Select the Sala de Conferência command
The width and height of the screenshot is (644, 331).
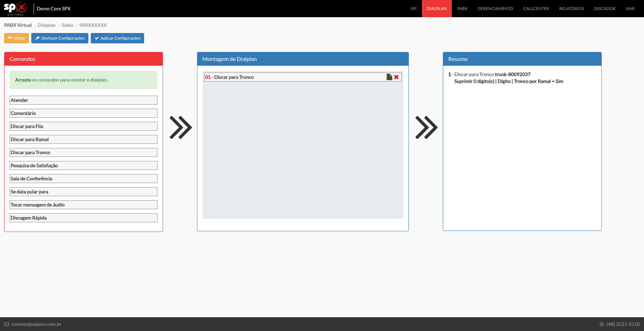83,179
